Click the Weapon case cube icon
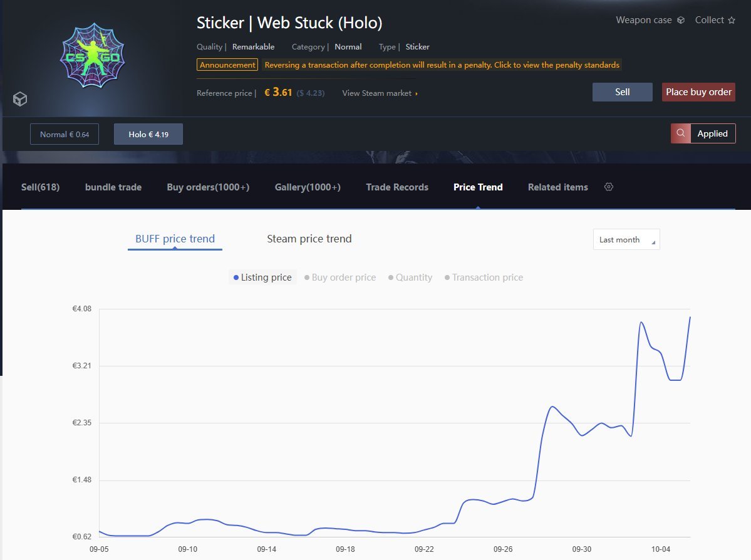Screen dimensions: 751x560 pos(681,20)
